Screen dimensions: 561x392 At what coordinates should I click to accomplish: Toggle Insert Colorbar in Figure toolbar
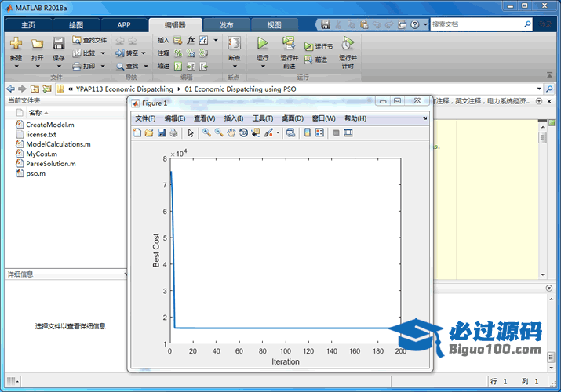(307, 132)
